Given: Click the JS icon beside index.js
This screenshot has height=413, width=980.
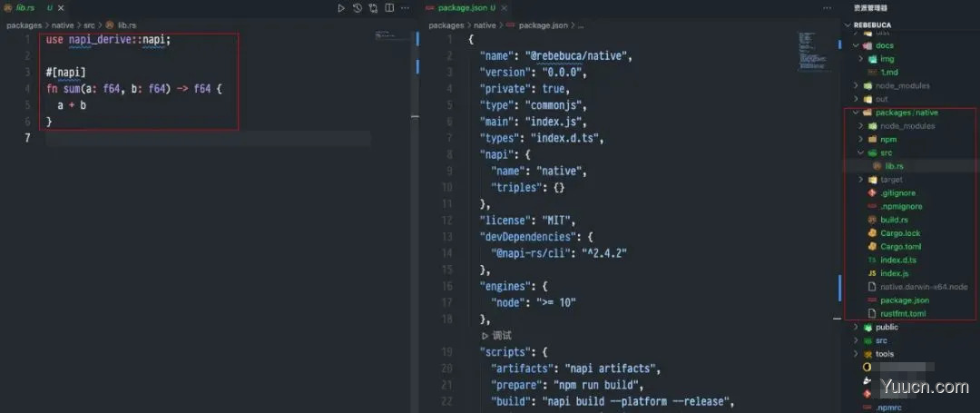Looking at the screenshot, I should click(872, 273).
